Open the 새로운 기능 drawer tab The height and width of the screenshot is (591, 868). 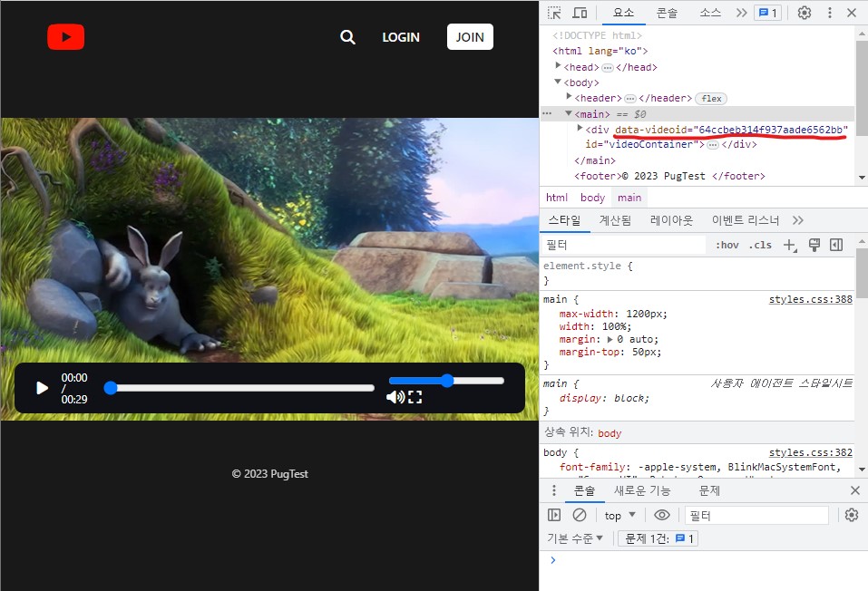tap(642, 490)
